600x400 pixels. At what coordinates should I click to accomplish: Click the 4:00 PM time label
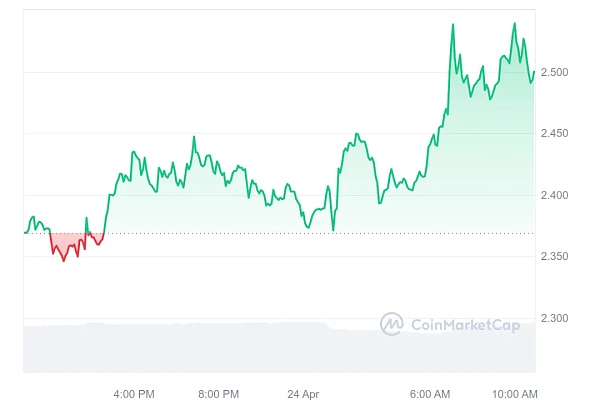pos(132,393)
